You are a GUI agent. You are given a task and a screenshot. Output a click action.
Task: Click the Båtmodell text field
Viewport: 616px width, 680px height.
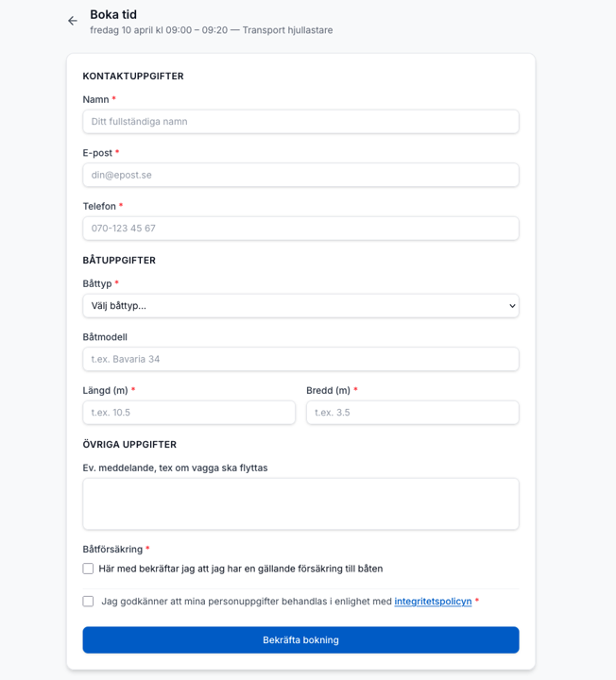pos(300,359)
